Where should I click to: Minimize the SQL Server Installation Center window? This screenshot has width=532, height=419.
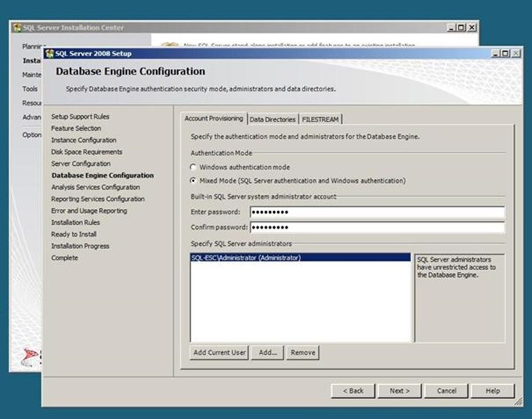coord(451,27)
